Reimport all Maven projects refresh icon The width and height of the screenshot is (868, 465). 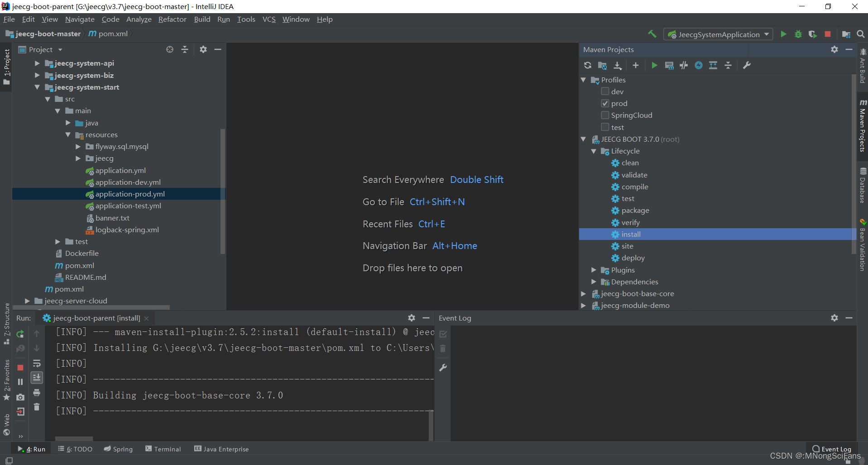(588, 65)
